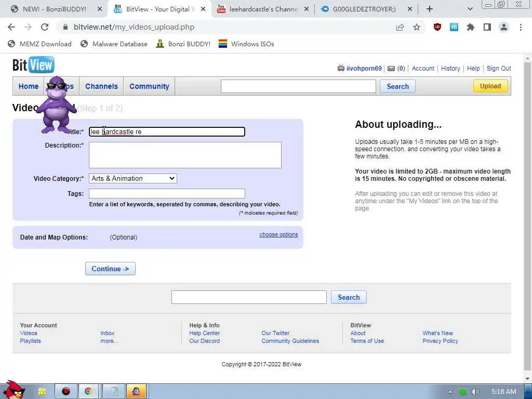
Task: Close the G00GLEDEZTROYER tab
Action: (x=410, y=9)
